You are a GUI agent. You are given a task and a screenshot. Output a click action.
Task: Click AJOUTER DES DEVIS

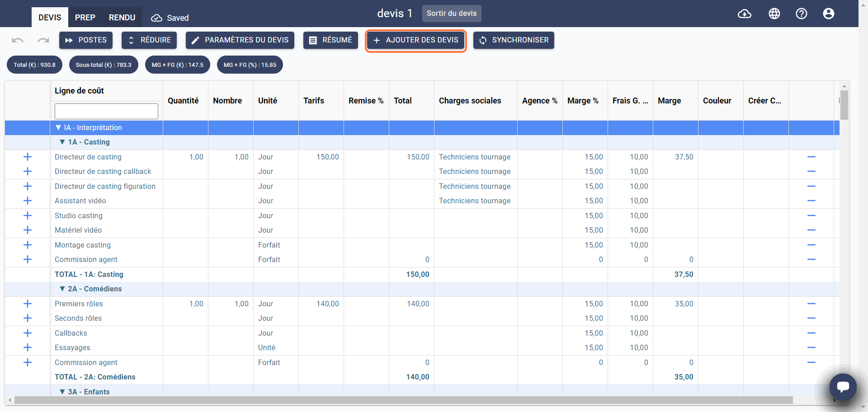click(415, 40)
